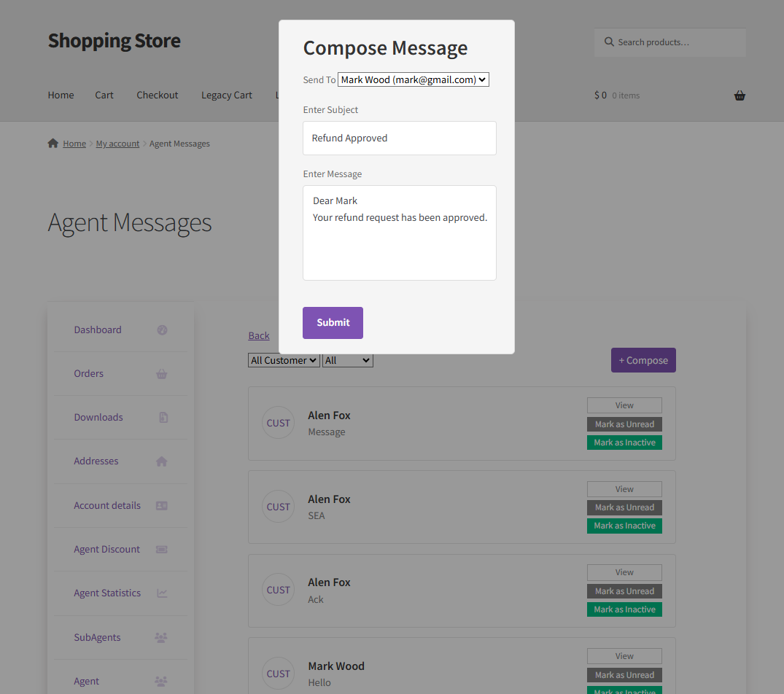The height and width of the screenshot is (694, 784).
Task: Click the SubAgents people icon
Action: click(161, 638)
